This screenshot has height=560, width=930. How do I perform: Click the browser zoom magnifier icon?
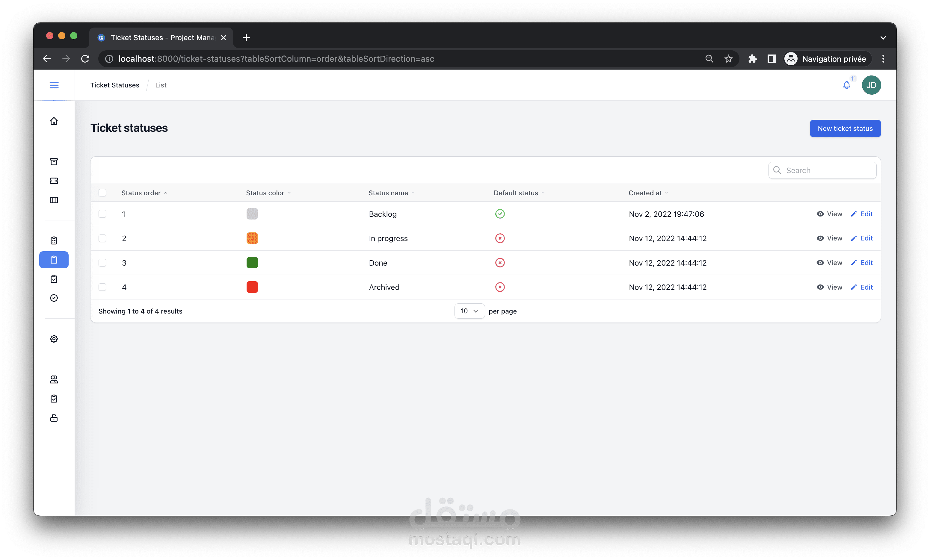[x=709, y=58]
